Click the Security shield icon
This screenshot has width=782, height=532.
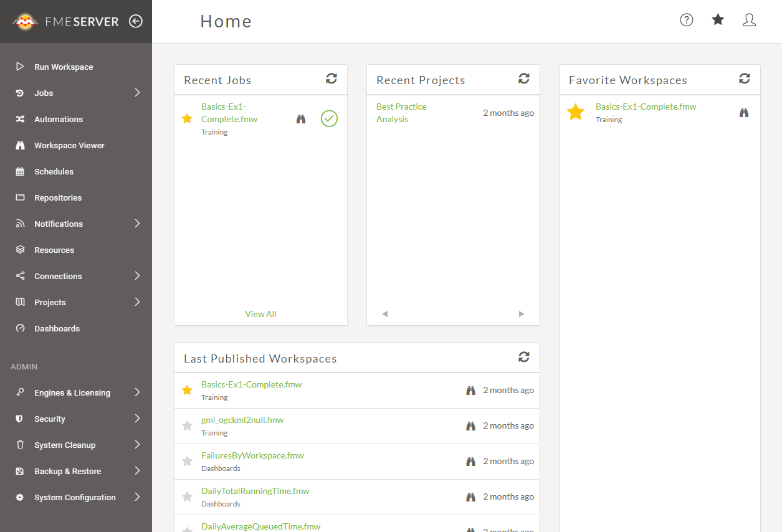tap(20, 419)
